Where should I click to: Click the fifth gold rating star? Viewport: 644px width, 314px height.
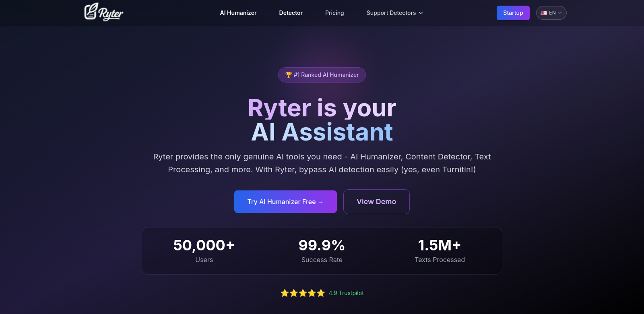tap(321, 293)
